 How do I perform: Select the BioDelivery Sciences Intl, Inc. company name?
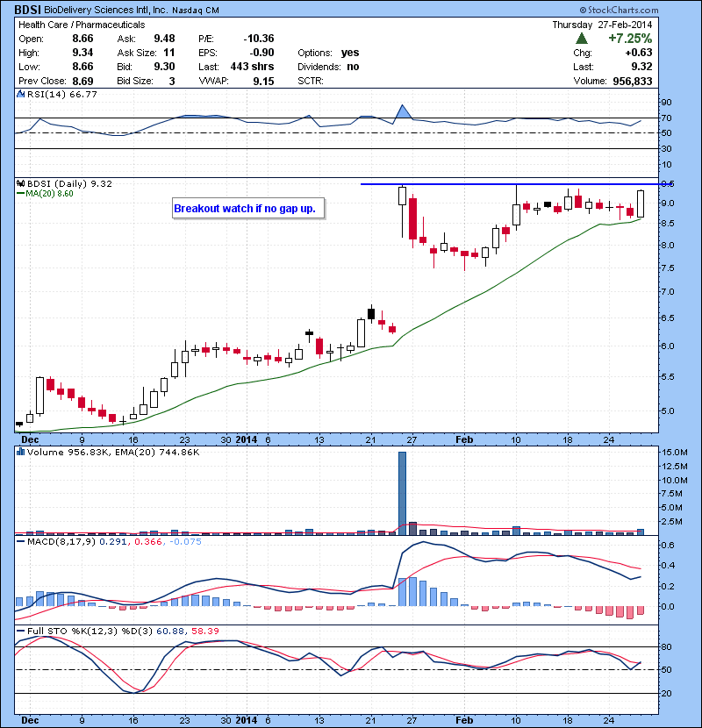coord(106,11)
